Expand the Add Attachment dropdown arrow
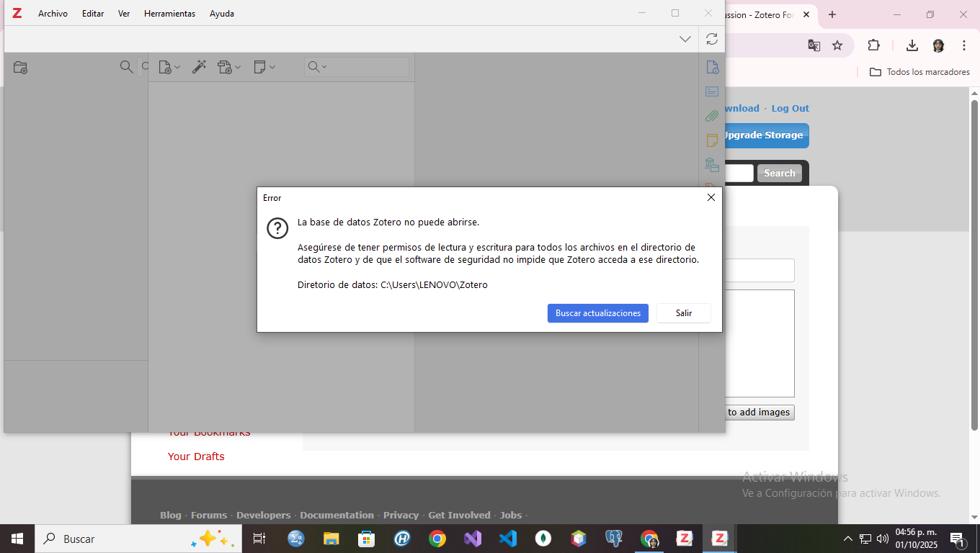980x553 pixels. (x=238, y=68)
